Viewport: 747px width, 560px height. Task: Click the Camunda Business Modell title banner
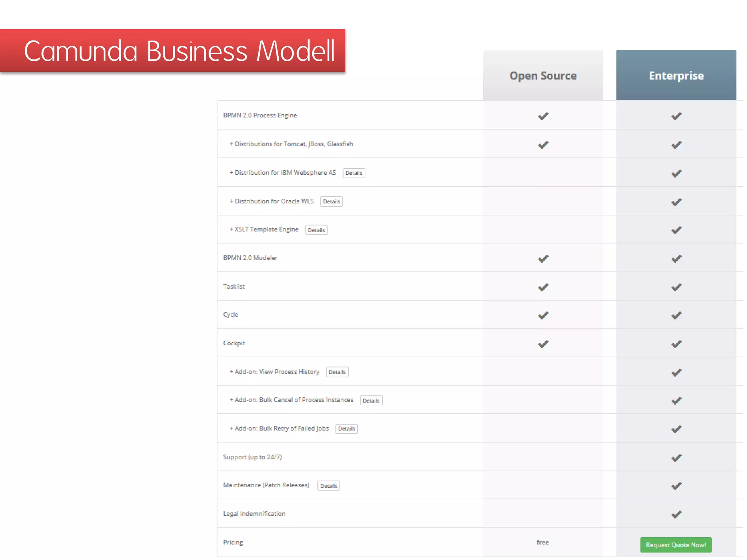point(173,51)
